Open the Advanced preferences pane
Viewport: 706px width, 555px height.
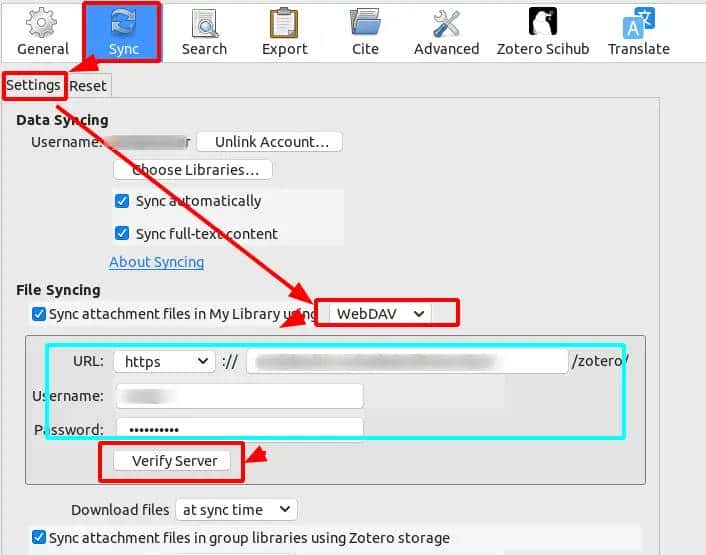[446, 30]
